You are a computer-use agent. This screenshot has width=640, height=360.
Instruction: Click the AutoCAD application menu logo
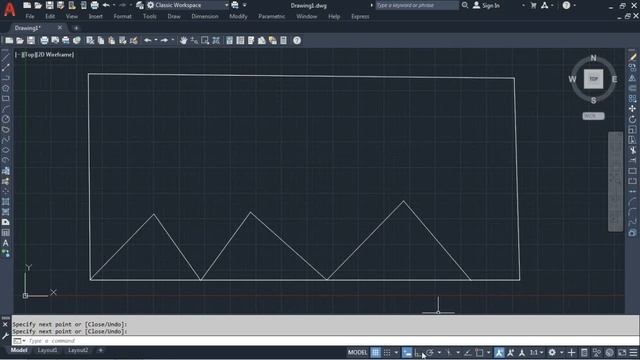click(x=9, y=9)
